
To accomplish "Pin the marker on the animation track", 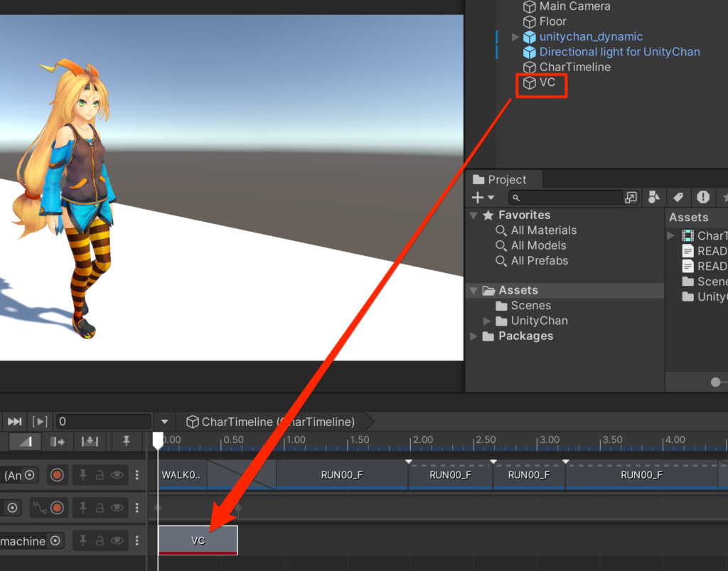I will (83, 475).
